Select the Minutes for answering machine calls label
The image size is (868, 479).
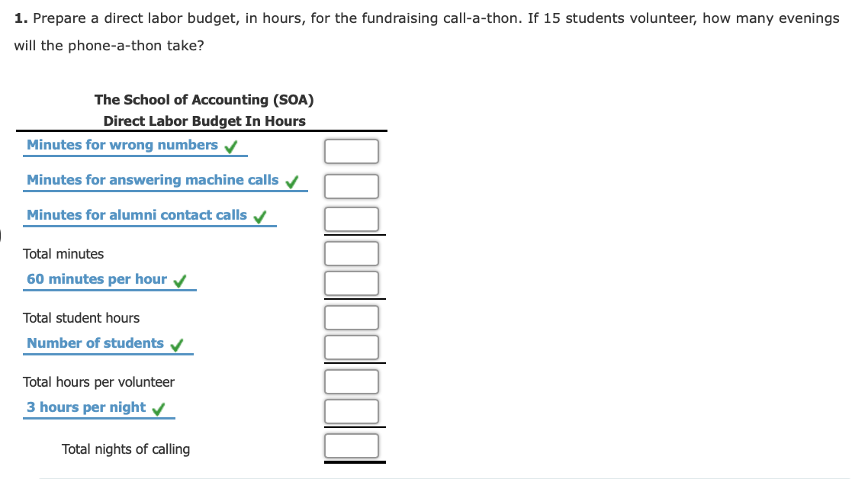point(151,180)
